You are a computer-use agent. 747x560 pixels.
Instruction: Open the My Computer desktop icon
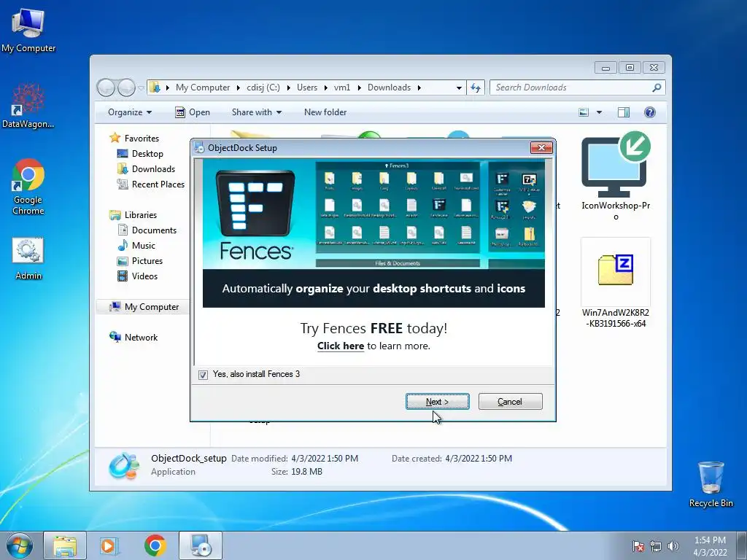point(28,30)
